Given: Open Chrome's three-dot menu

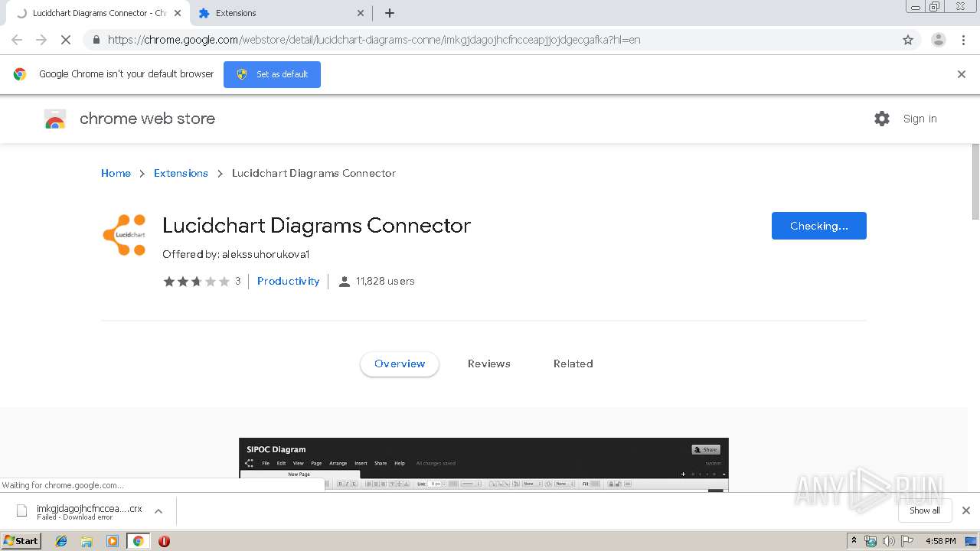Looking at the screenshot, I should click(962, 40).
